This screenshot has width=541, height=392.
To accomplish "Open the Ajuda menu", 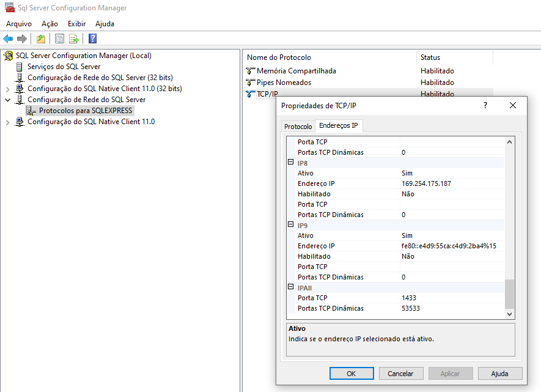I will (105, 24).
